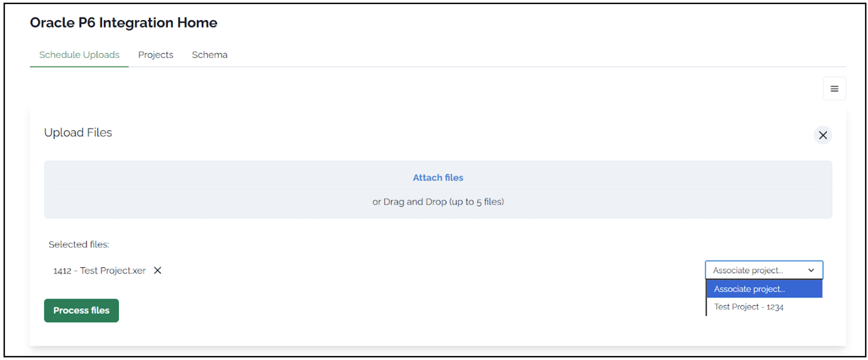Select the Schedule Uploads tab
The height and width of the screenshot is (360, 868).
coord(79,55)
